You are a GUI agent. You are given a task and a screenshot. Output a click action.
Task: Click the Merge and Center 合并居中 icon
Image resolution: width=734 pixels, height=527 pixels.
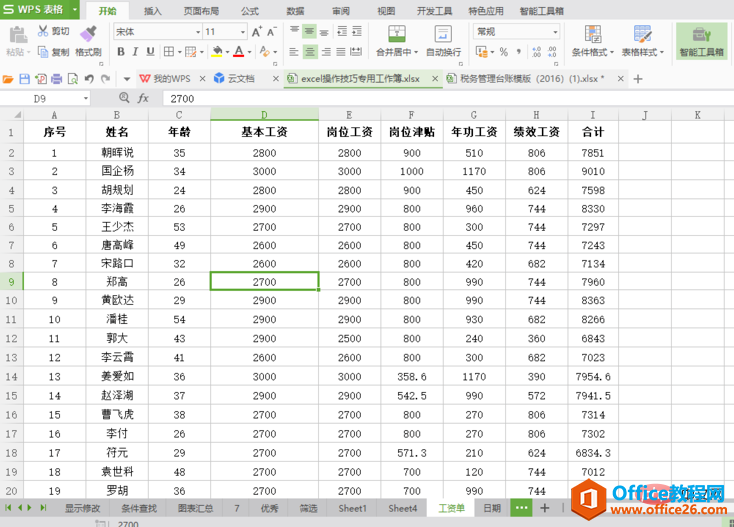397,34
